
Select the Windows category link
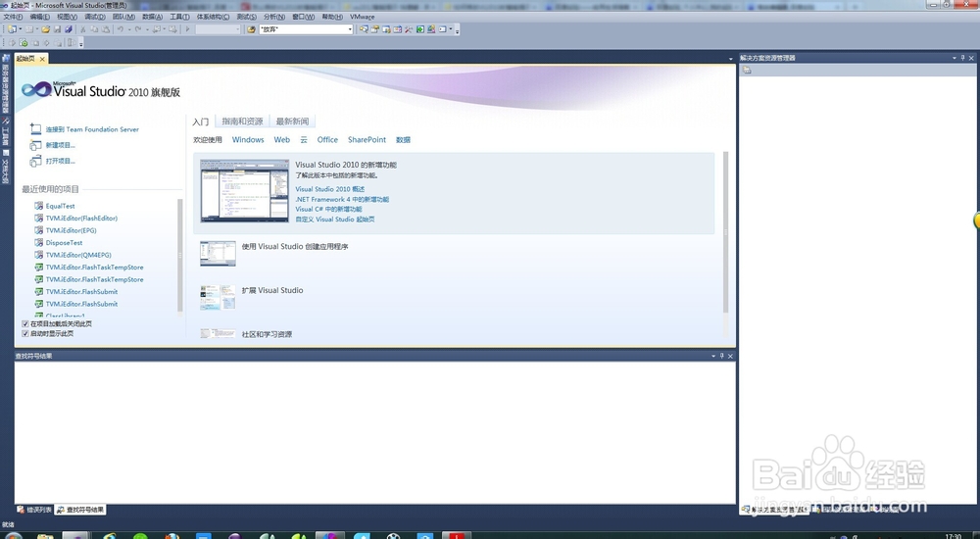click(x=248, y=140)
